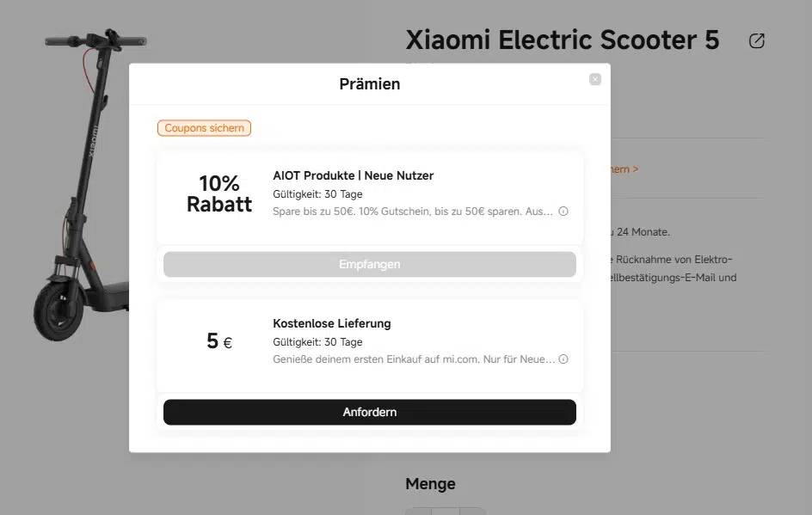Click the left segment of the Menge stepper
Screen dimensions: 812x515
point(418,512)
